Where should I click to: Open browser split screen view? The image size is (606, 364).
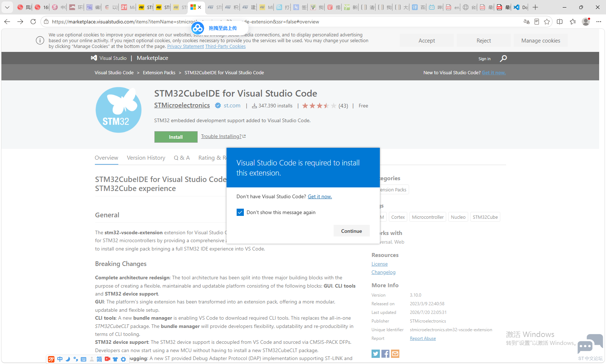[x=560, y=22]
